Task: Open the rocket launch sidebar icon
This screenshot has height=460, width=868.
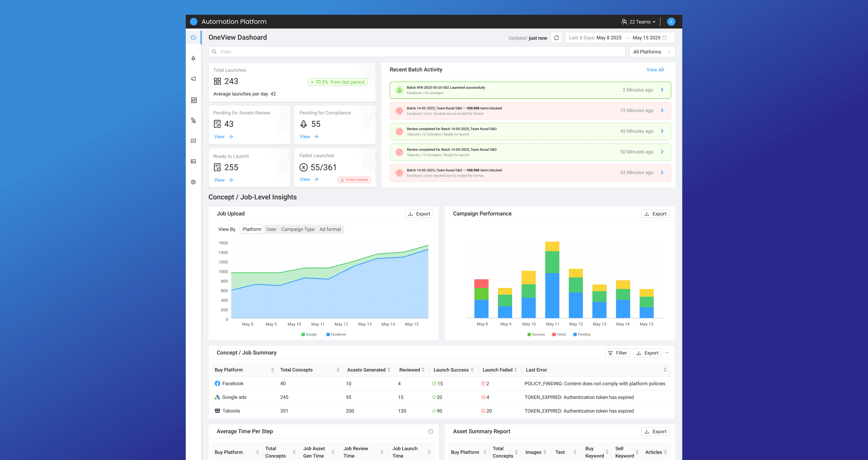Action: point(193,58)
